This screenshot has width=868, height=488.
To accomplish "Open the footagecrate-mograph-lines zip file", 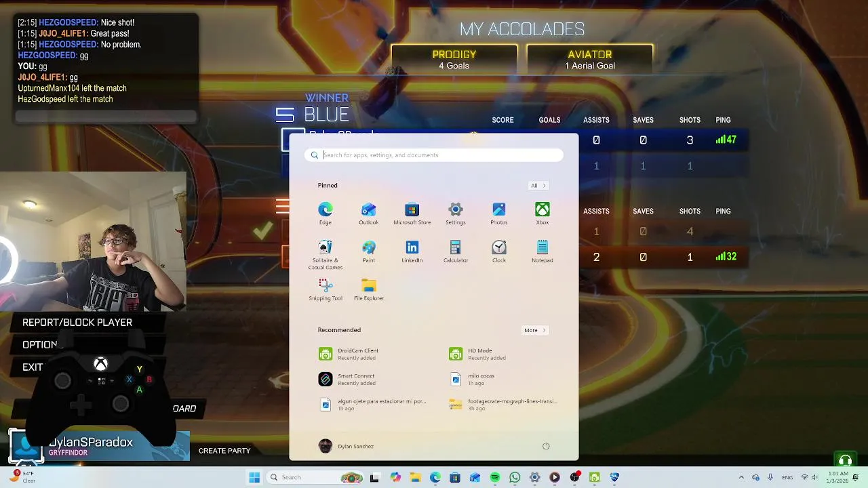I will (x=503, y=404).
